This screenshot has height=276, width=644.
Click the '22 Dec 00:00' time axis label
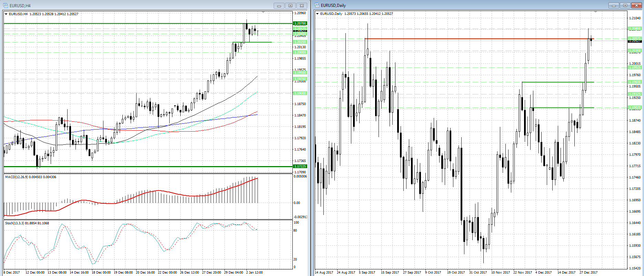click(x=167, y=273)
